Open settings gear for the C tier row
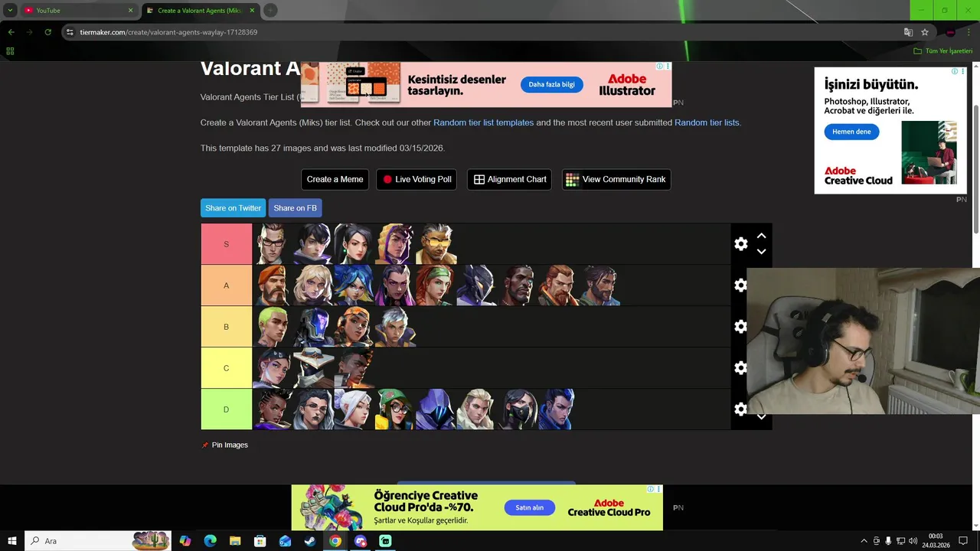The height and width of the screenshot is (551, 980). [x=740, y=368]
